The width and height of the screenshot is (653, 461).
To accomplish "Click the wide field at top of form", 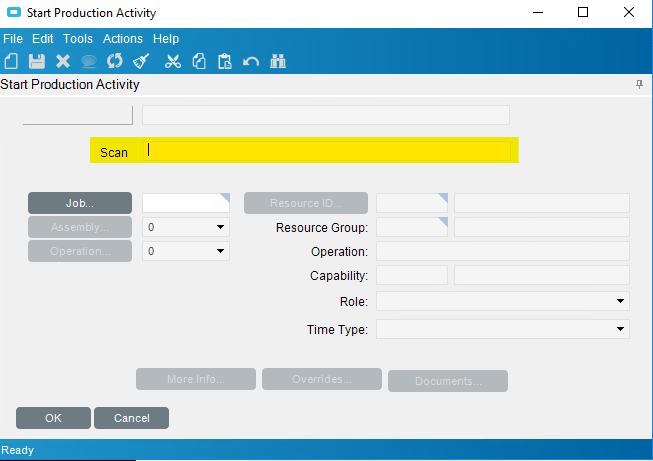I will [x=326, y=115].
